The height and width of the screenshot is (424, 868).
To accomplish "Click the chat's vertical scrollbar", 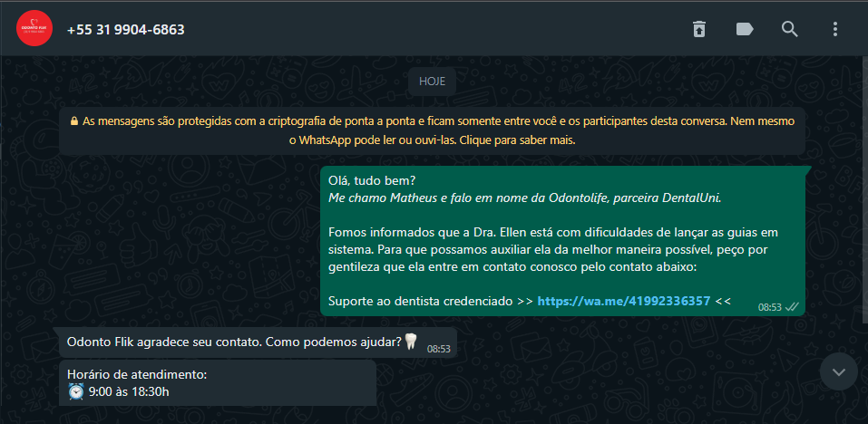I will pyautogui.click(x=865, y=189).
